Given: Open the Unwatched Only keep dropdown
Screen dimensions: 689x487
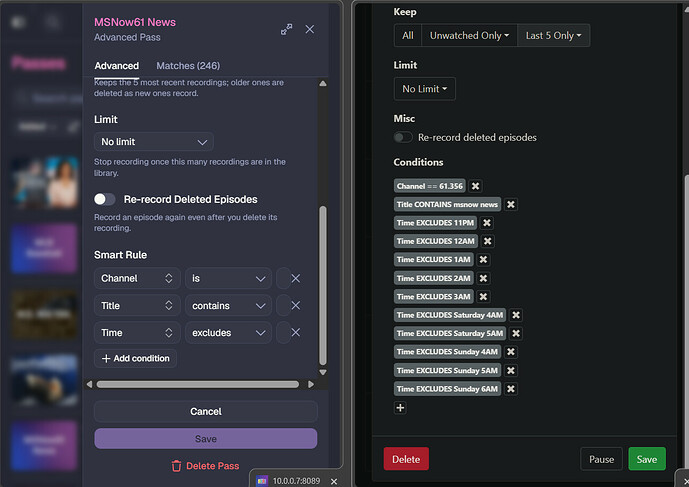Looking at the screenshot, I should (469, 36).
